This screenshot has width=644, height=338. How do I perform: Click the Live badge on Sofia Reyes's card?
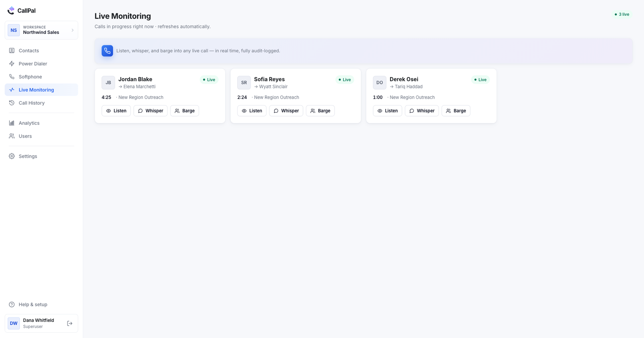click(x=345, y=80)
